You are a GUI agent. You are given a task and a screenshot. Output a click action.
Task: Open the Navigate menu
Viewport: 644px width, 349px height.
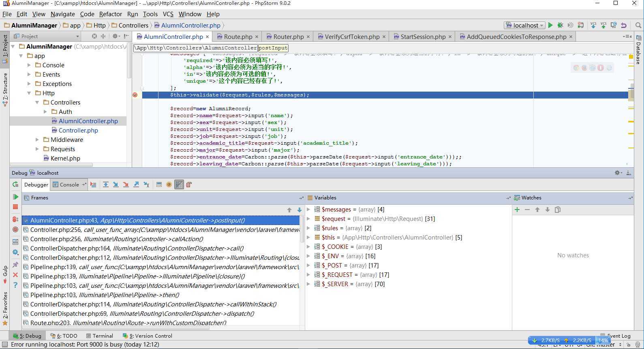(x=62, y=14)
